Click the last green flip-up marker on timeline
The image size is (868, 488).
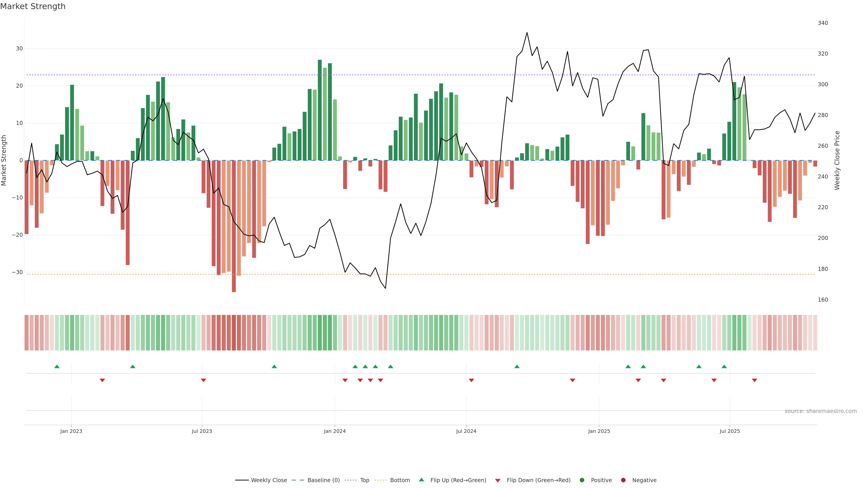pos(724,366)
